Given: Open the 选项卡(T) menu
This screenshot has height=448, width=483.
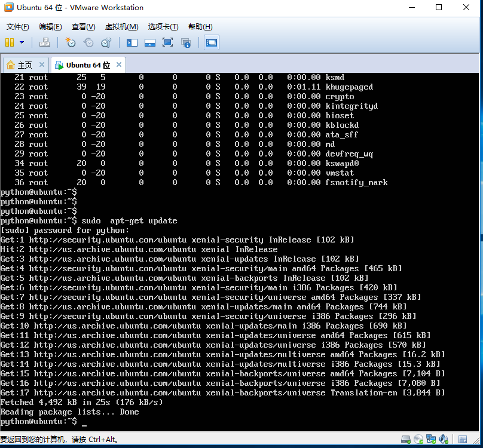Looking at the screenshot, I should 163,27.
